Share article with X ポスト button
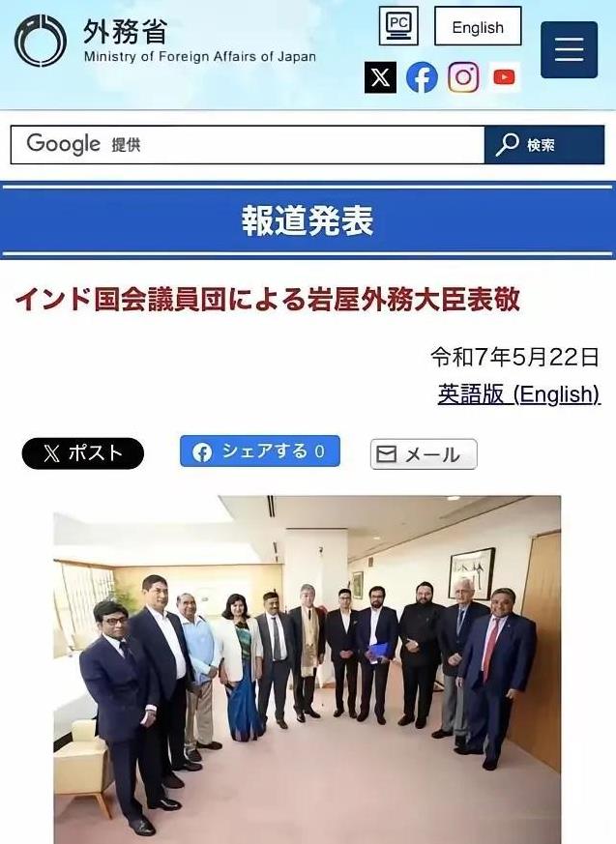616x844 pixels. [x=83, y=453]
